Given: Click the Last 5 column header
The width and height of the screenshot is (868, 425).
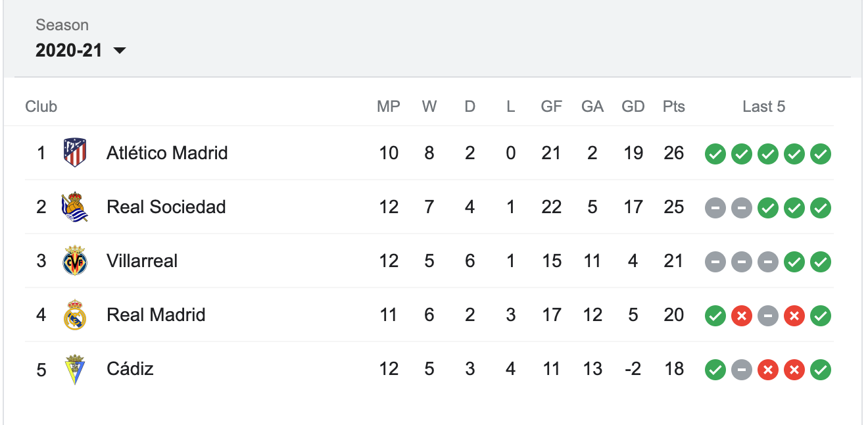Looking at the screenshot, I should pos(763,107).
